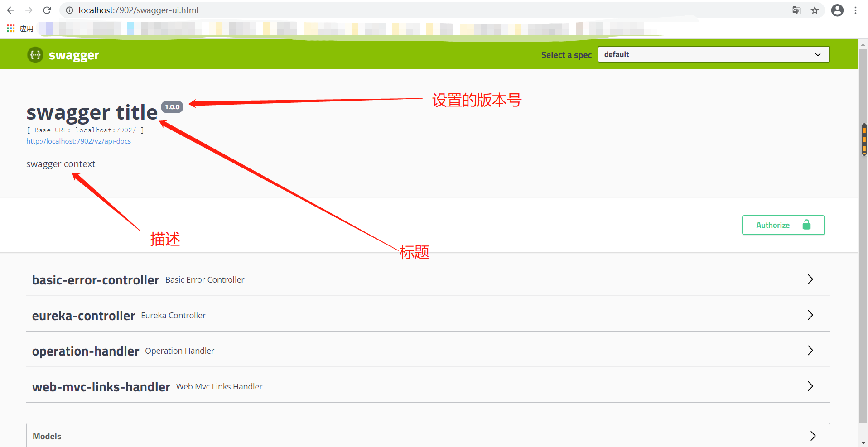Click the apps grid icon beside 应用
The image size is (868, 447).
click(10, 28)
